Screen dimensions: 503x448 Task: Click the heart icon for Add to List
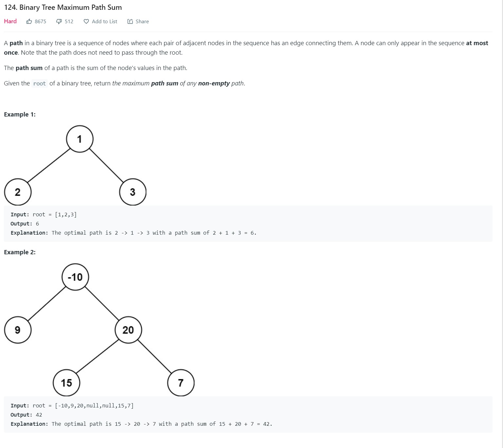click(x=86, y=22)
